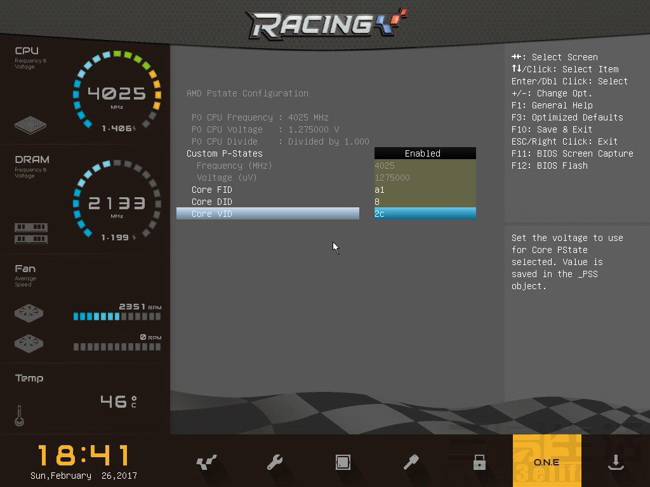
Task: Click the 18:41 clock display
Action: click(83, 455)
